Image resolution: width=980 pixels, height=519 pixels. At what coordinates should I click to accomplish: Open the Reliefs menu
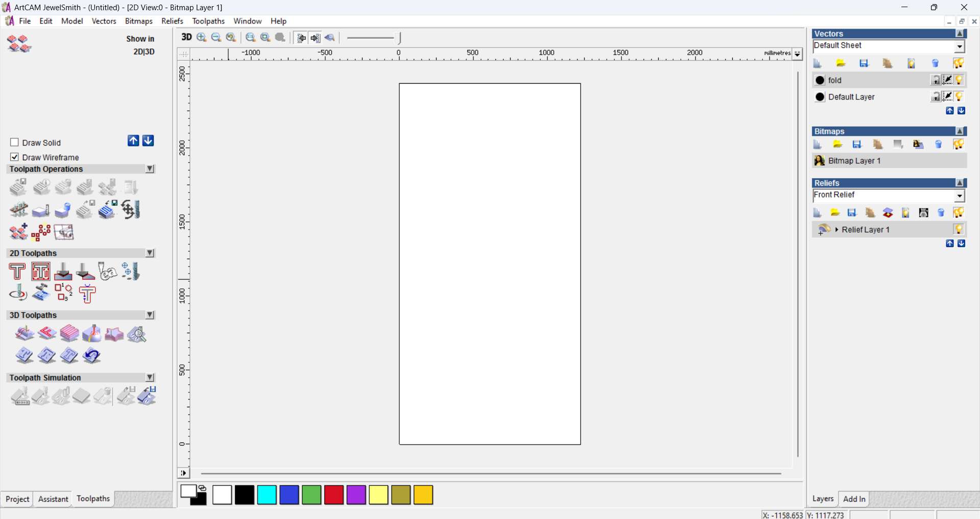[172, 21]
